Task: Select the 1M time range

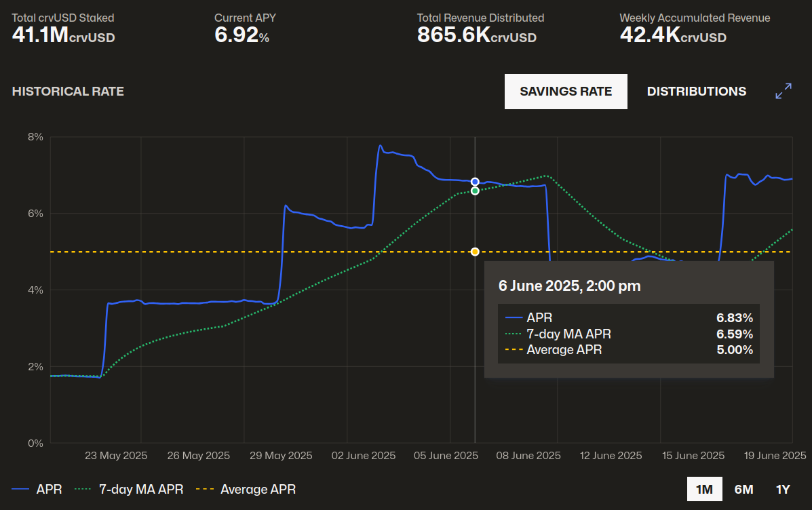Action: 704,489
